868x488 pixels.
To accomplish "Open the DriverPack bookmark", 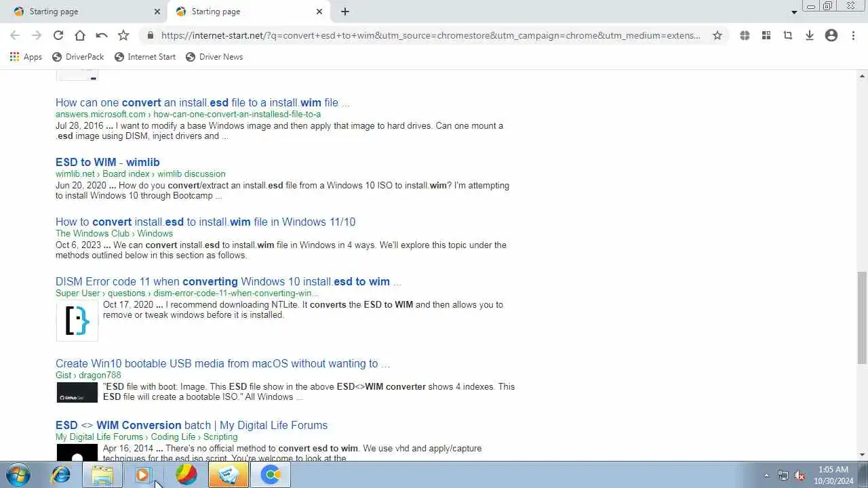I will click(77, 57).
